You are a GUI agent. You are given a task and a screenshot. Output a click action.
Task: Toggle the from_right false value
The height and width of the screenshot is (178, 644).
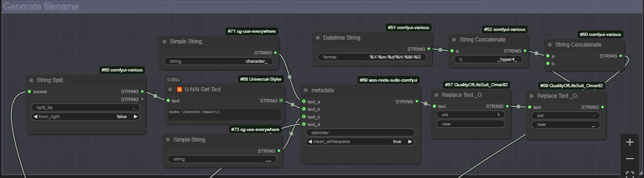click(x=122, y=117)
